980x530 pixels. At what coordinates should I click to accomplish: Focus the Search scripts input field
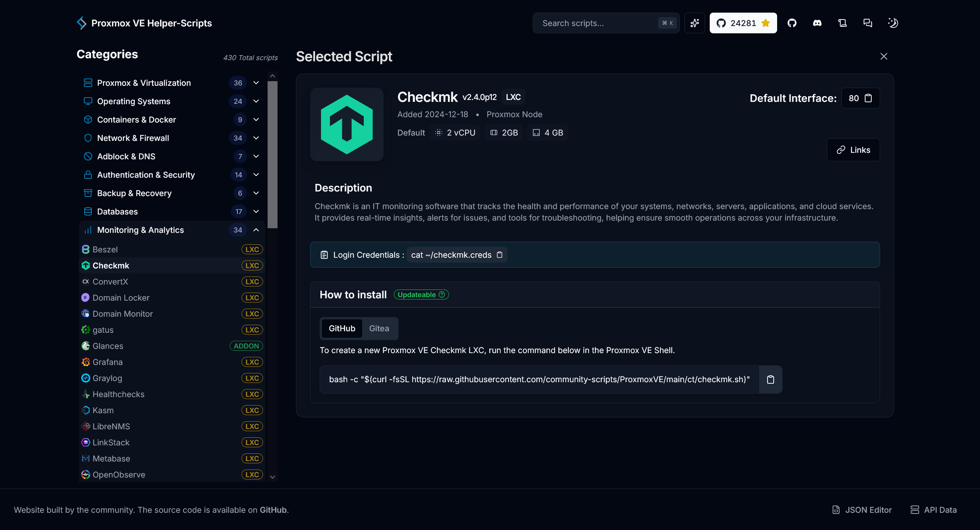click(x=606, y=23)
